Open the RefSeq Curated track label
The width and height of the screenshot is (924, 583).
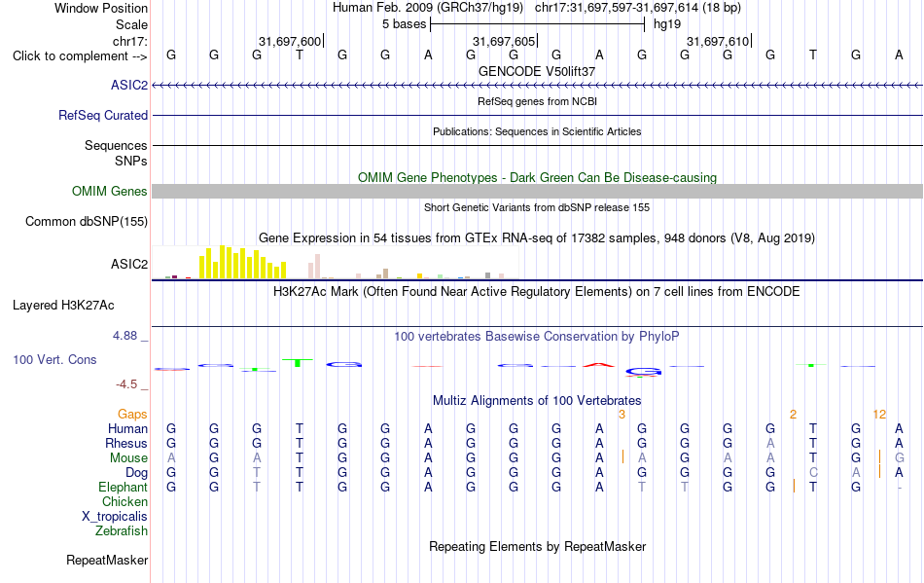click(x=103, y=115)
